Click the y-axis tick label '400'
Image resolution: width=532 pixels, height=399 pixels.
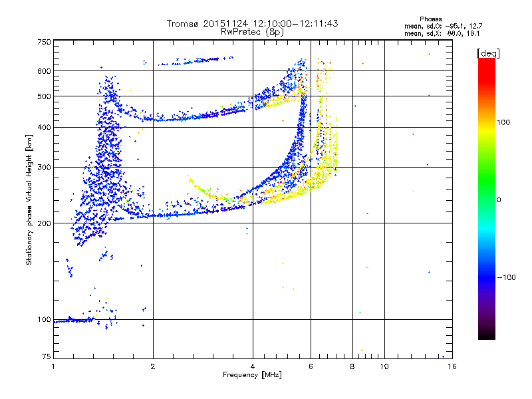click(44, 127)
